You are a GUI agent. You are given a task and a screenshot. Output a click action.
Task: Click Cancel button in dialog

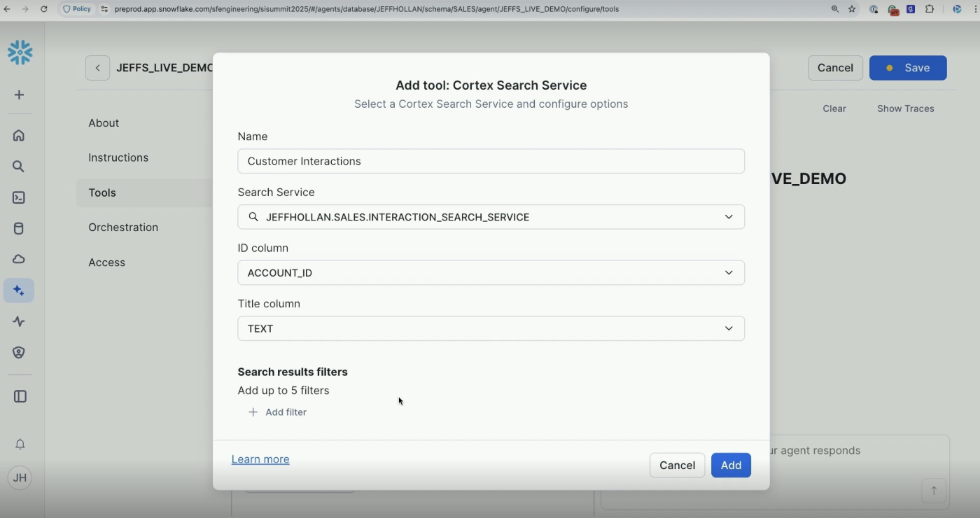click(677, 465)
